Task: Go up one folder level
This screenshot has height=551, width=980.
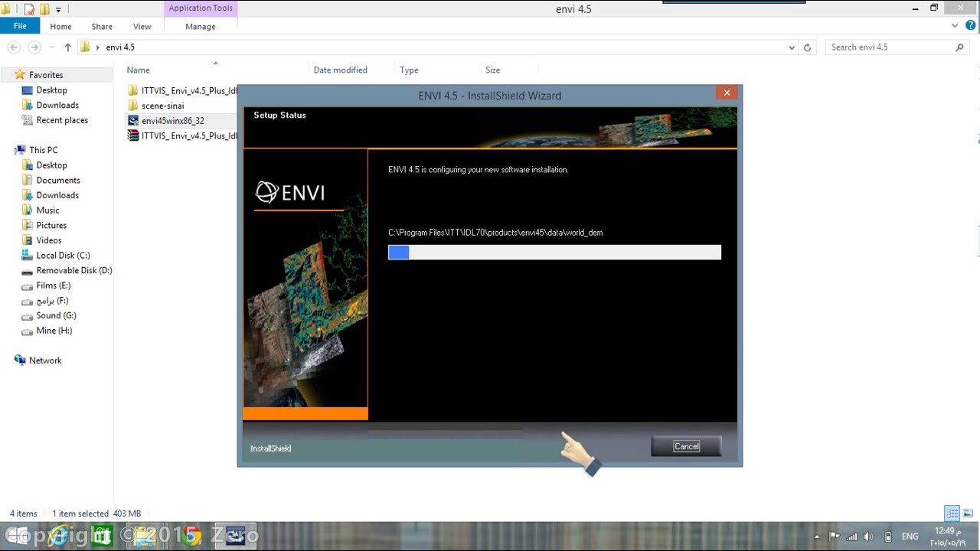Action: click(x=67, y=47)
